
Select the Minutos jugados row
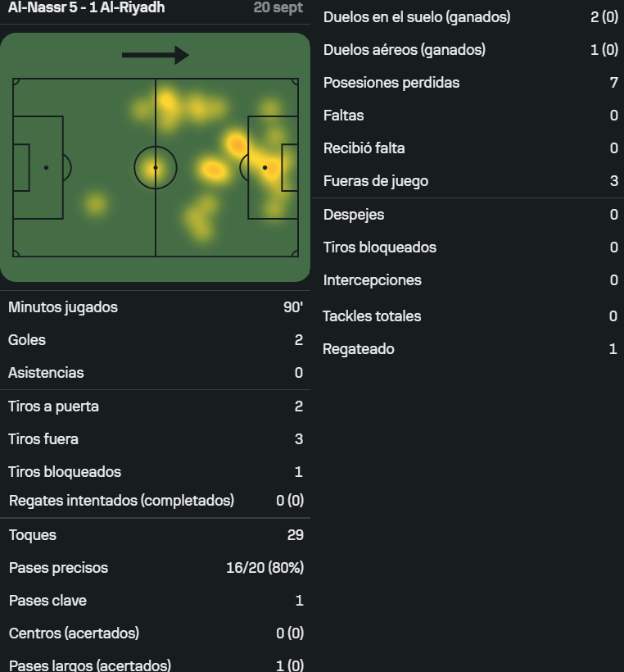pos(155,307)
